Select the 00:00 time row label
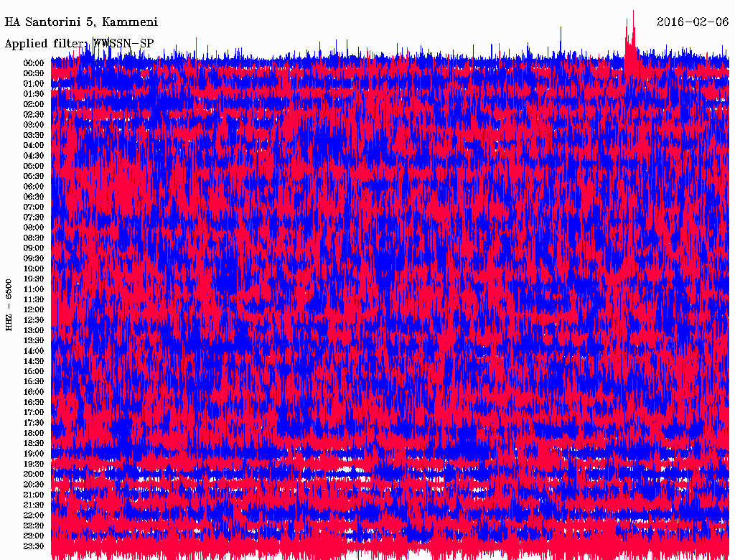This screenshot has width=735, height=560. coord(33,63)
